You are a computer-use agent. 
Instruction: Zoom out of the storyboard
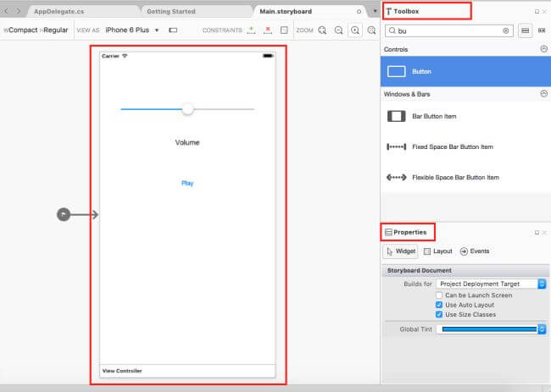click(338, 30)
